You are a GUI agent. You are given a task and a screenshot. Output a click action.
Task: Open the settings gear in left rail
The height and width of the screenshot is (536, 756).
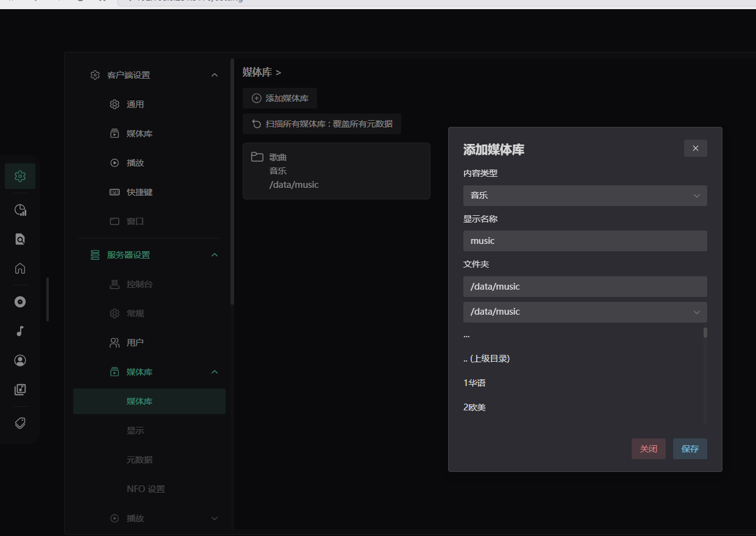coord(20,176)
